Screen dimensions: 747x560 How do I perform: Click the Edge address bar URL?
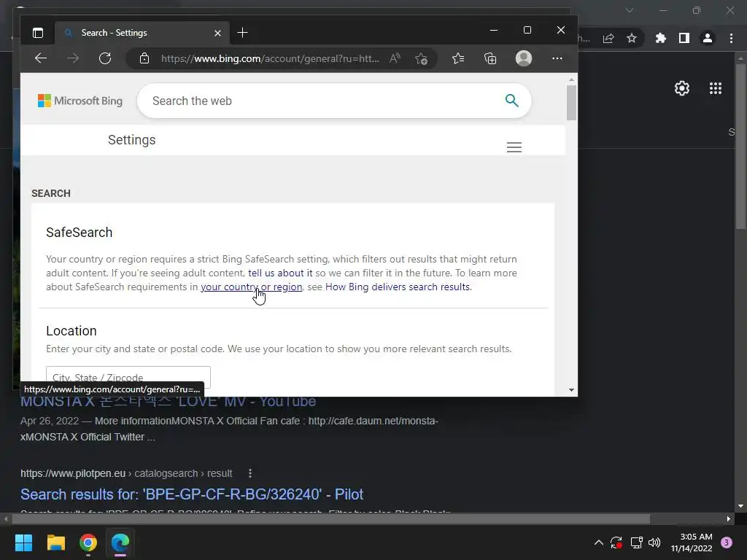[x=270, y=58]
